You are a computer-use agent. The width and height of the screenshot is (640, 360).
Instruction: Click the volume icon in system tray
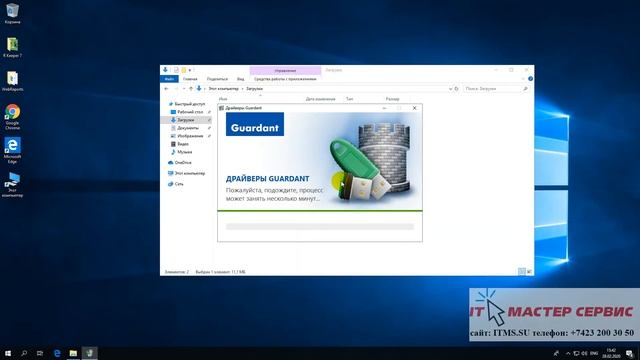pos(584,353)
